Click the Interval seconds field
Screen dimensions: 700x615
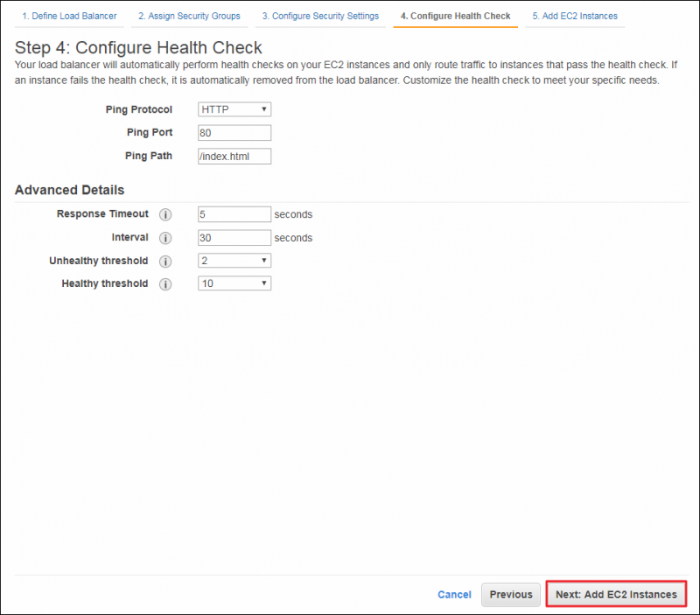234,237
